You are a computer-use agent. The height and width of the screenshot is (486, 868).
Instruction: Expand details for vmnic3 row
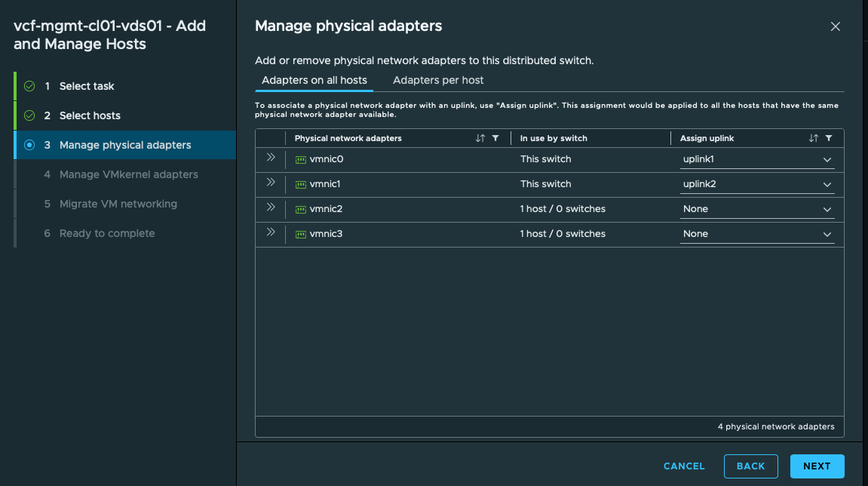click(x=271, y=232)
